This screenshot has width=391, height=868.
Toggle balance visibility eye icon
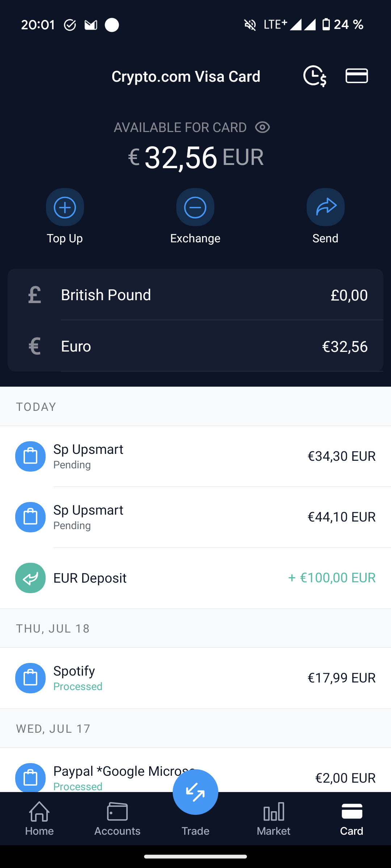pos(262,127)
